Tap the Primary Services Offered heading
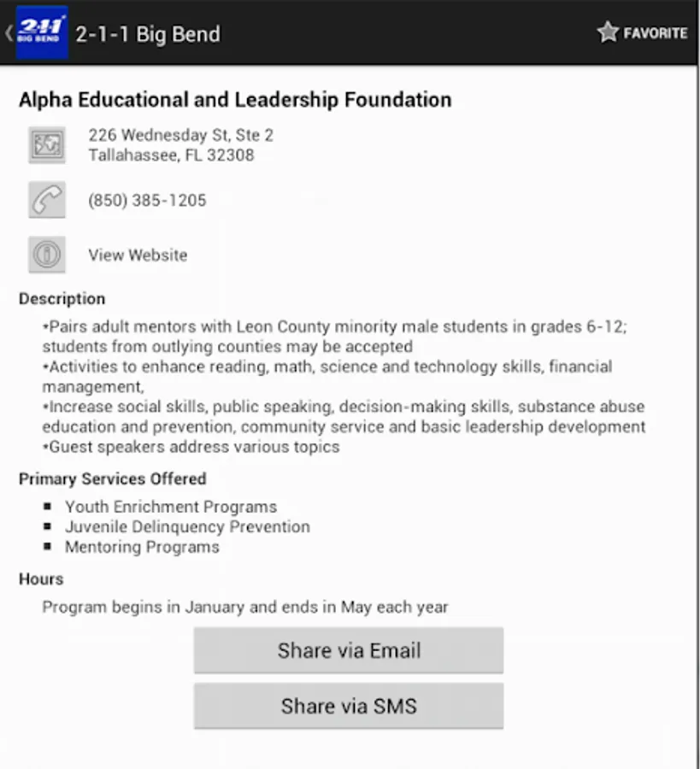The width and height of the screenshot is (700, 769). point(112,478)
